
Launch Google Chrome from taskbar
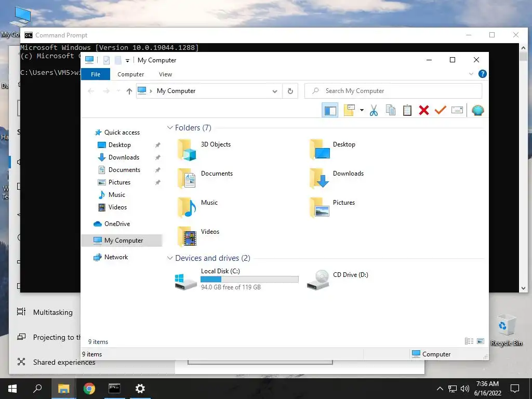pyautogui.click(x=89, y=389)
